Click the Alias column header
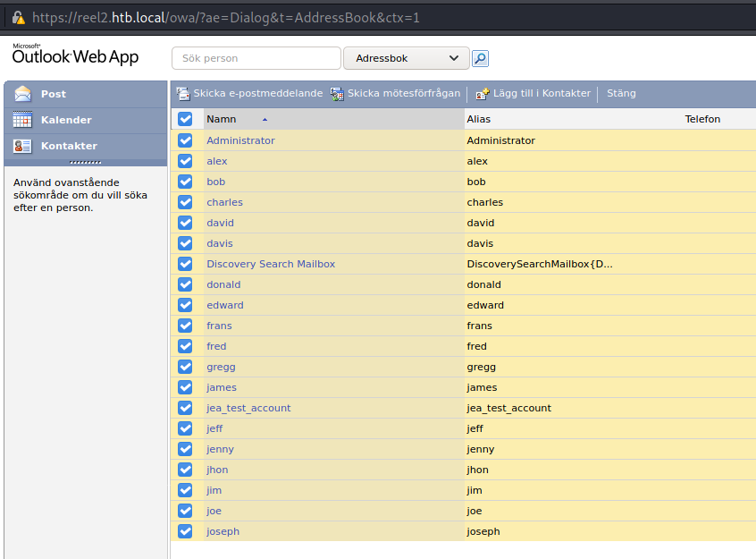Image resolution: width=756 pixels, height=559 pixels. 478,119
